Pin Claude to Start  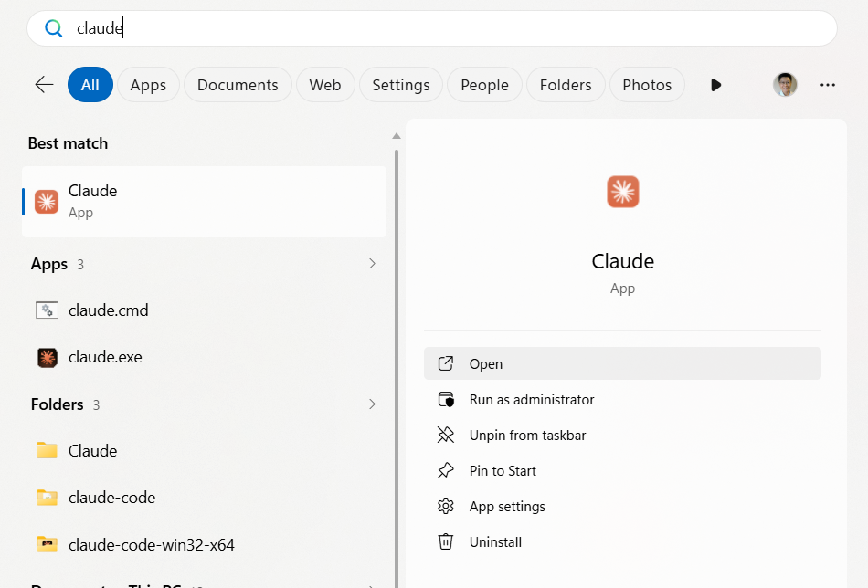622,471
